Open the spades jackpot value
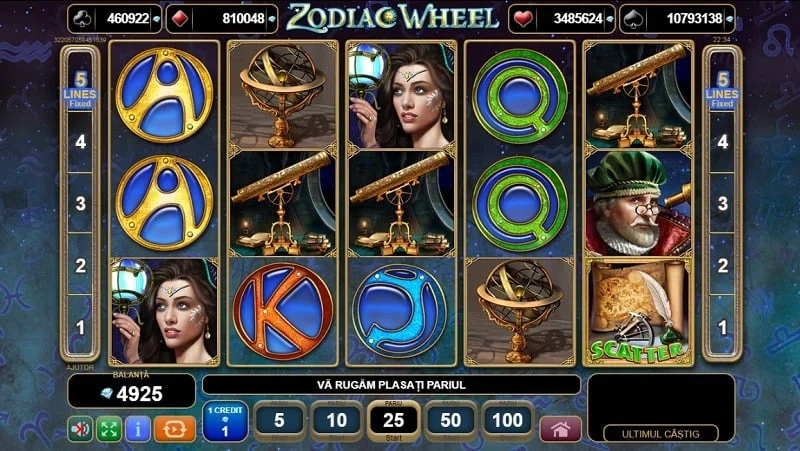The width and height of the screenshot is (800, 451). click(677, 19)
